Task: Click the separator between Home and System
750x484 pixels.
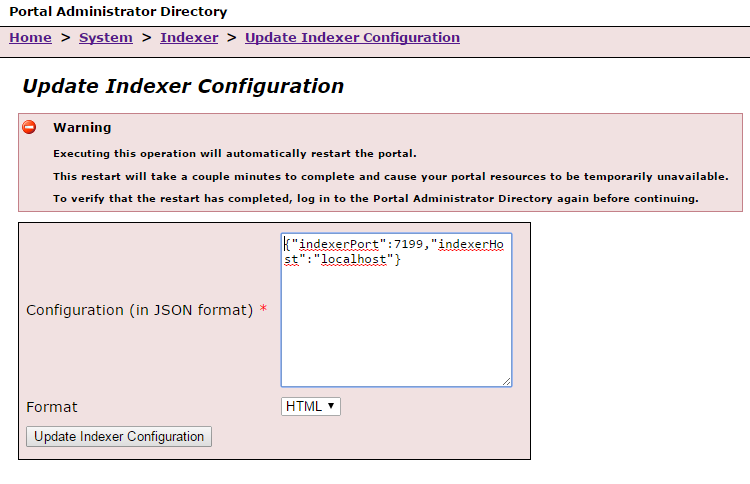Action: click(66, 37)
